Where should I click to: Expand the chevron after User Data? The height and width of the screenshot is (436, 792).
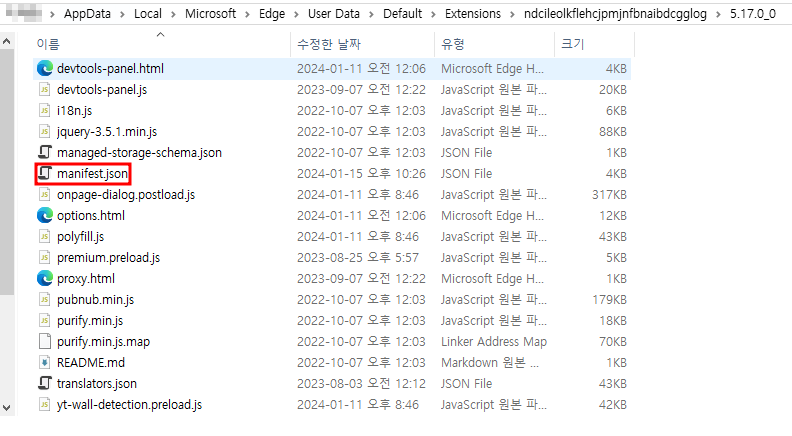click(x=371, y=14)
